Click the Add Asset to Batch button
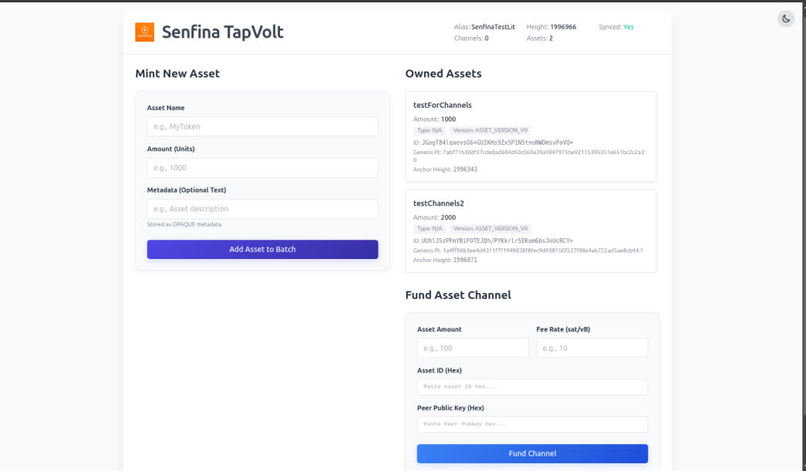 (262, 249)
